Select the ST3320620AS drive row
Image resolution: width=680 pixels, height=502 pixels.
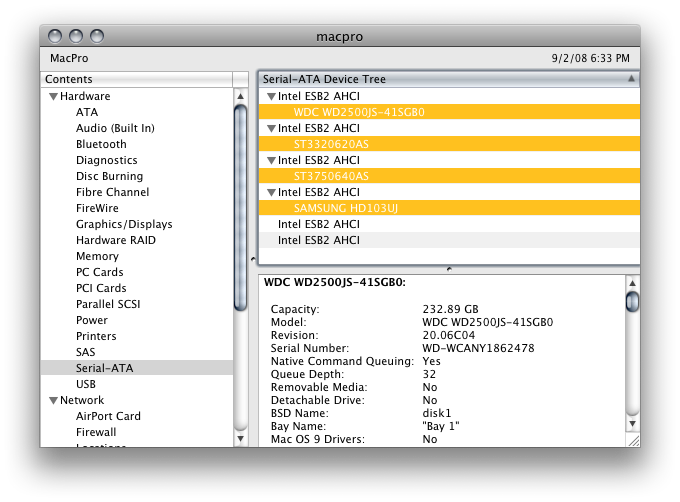[449, 144]
